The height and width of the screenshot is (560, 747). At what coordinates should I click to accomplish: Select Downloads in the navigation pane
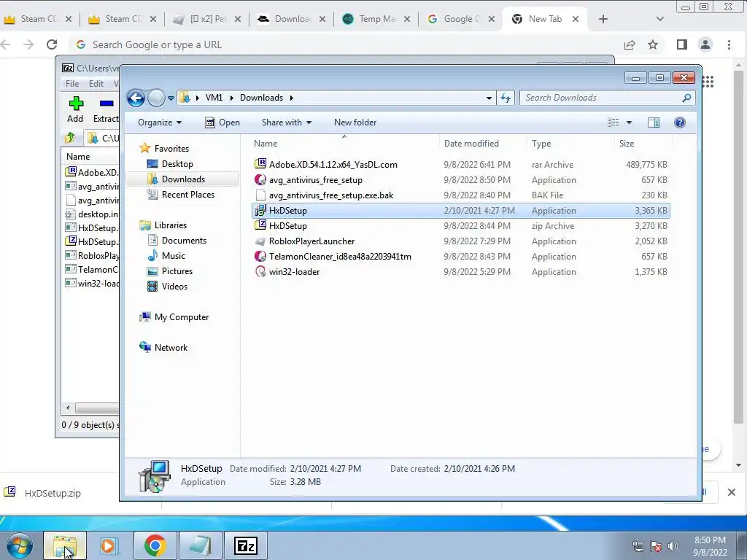[x=183, y=179]
